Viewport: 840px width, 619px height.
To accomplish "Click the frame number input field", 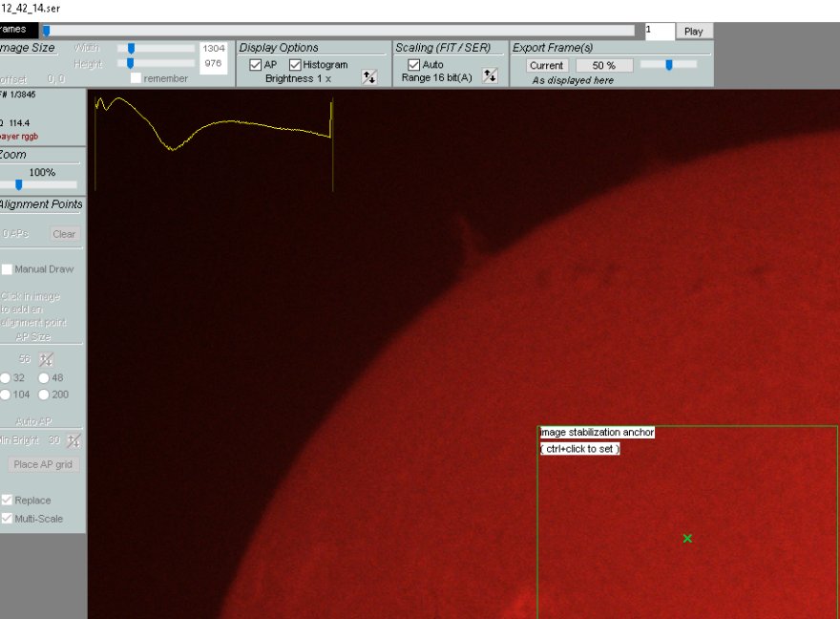I will click(x=659, y=31).
